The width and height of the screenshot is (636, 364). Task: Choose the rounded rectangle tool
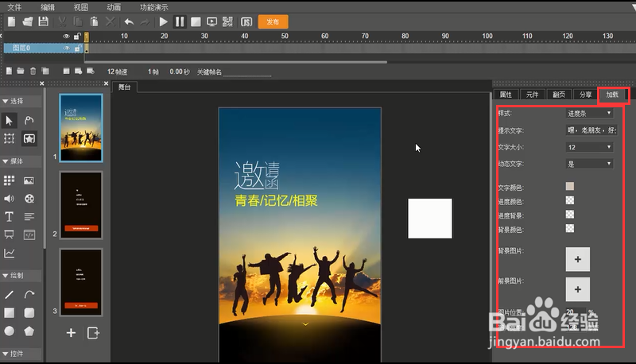tap(29, 313)
